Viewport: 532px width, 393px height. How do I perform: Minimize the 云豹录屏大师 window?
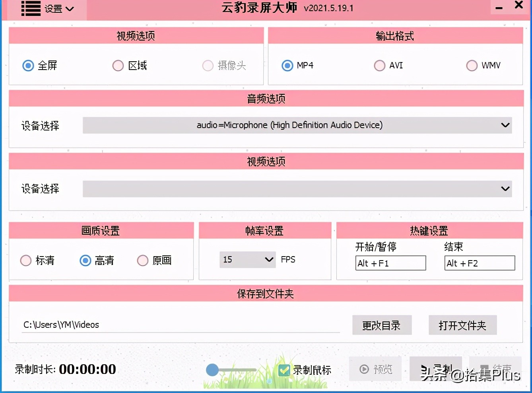[x=499, y=8]
